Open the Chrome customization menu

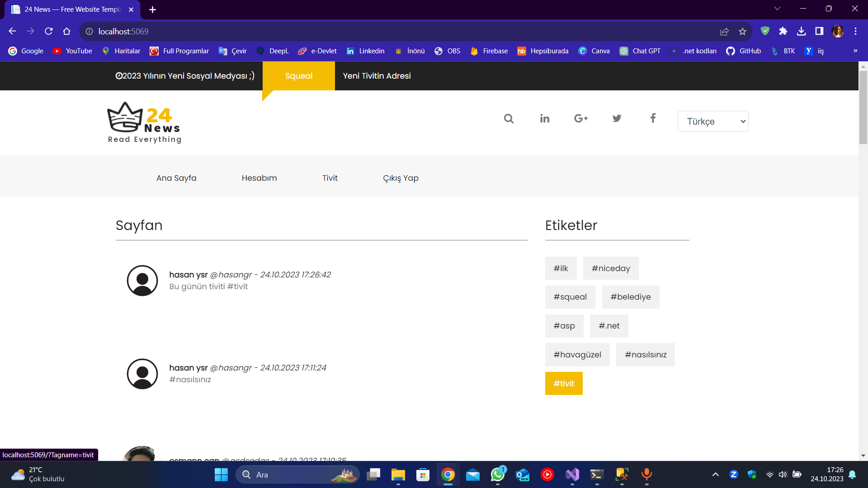coord(855,31)
